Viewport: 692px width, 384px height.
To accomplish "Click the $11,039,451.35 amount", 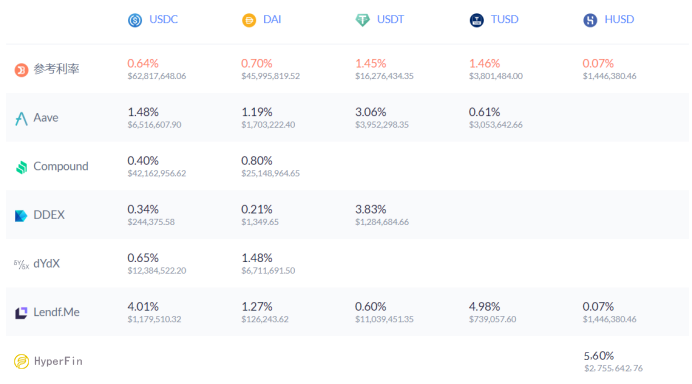I will pyautogui.click(x=384, y=319).
